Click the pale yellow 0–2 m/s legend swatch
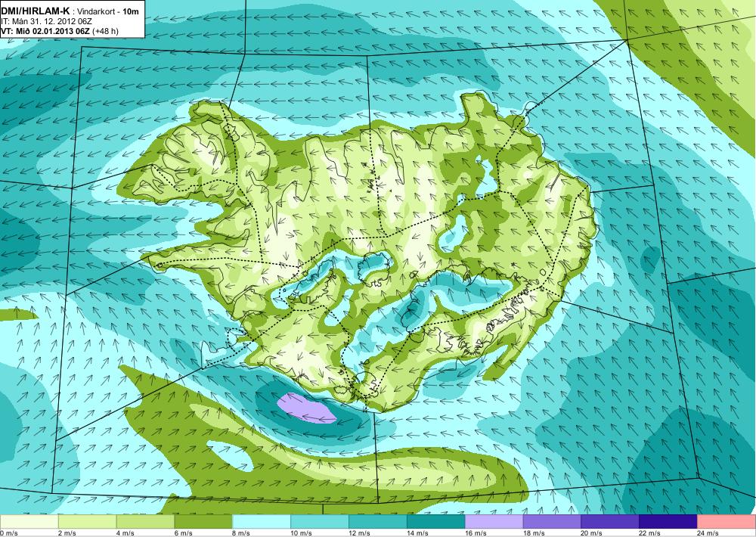The image size is (756, 537). (29, 522)
